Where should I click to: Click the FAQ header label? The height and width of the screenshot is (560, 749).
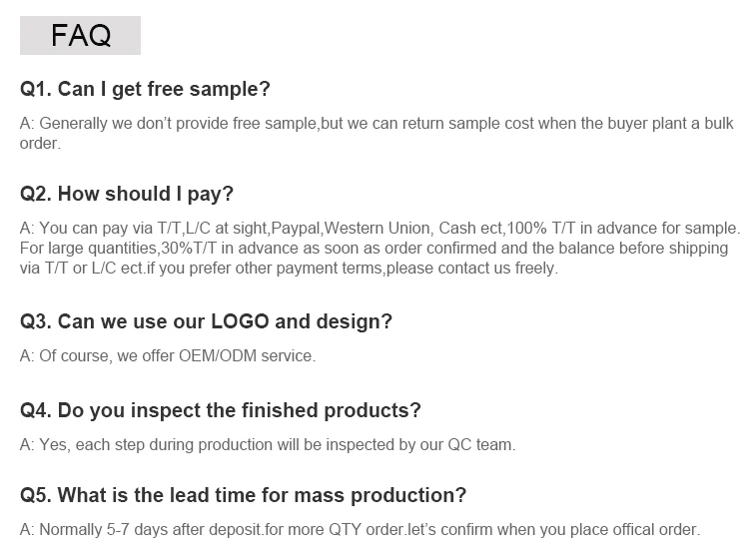click(x=81, y=36)
